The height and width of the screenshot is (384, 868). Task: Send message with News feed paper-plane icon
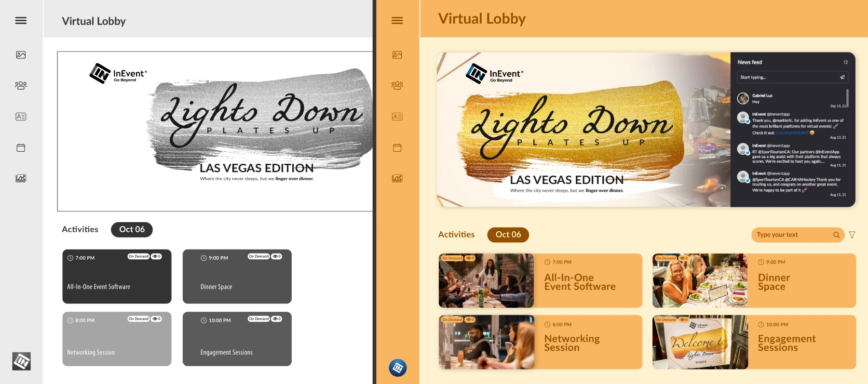pyautogui.click(x=842, y=77)
